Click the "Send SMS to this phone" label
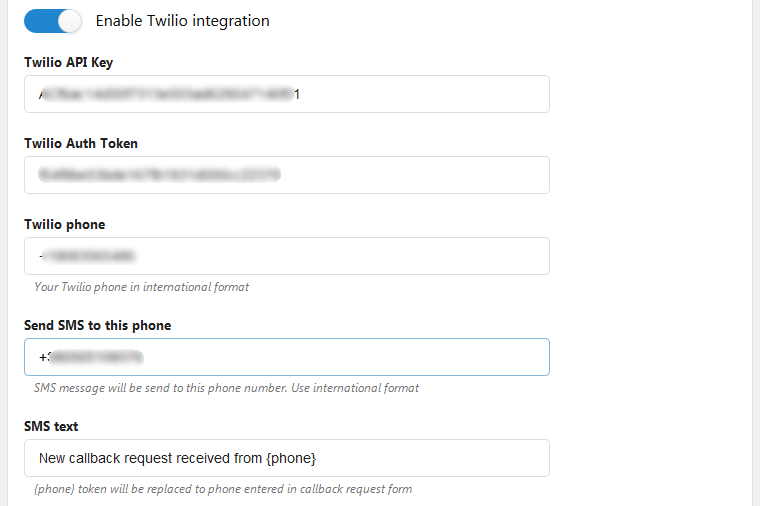 coord(97,325)
